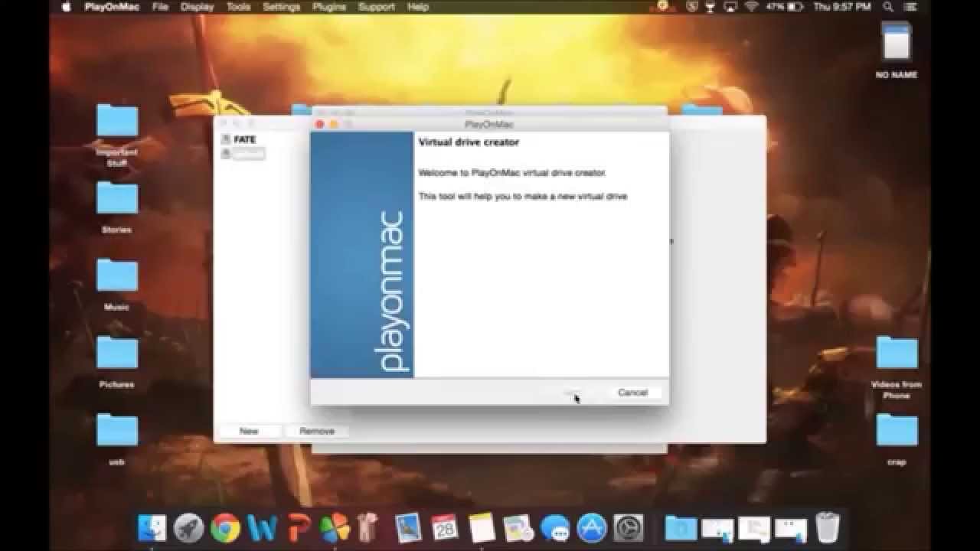980x551 pixels.
Task: Select the Videos from Phone folder
Action: (x=897, y=367)
